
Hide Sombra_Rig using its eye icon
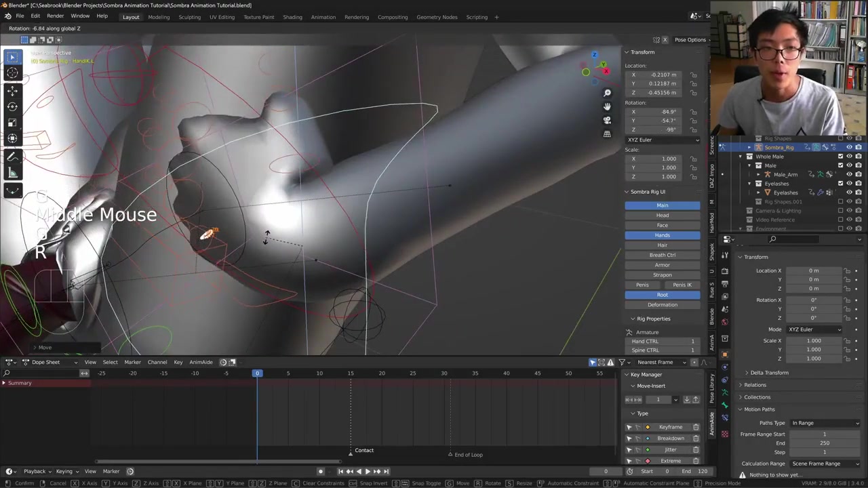click(x=849, y=147)
